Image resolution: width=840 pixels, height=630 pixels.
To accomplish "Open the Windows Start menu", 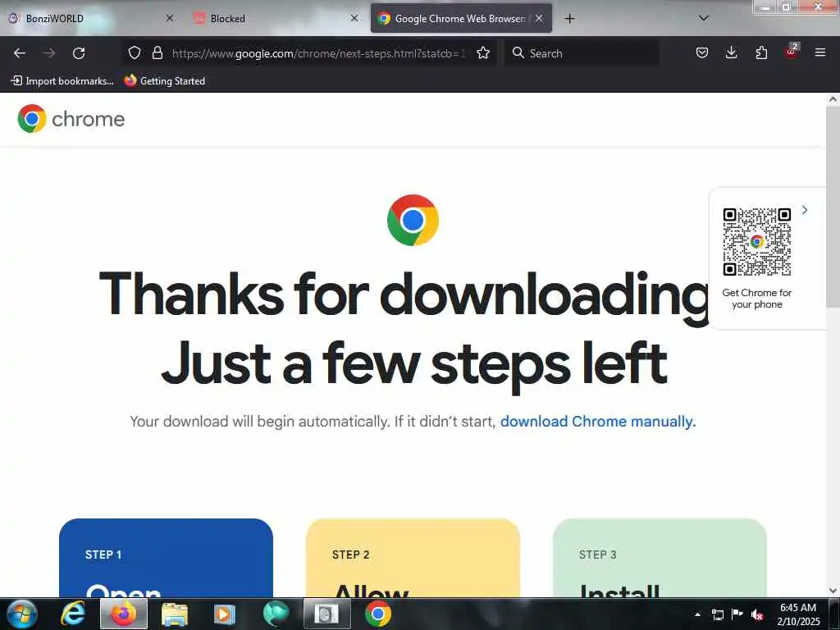I will click(x=21, y=614).
